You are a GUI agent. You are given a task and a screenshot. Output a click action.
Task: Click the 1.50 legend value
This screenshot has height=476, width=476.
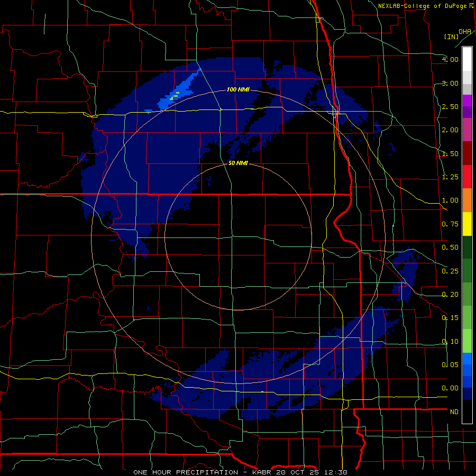point(450,153)
